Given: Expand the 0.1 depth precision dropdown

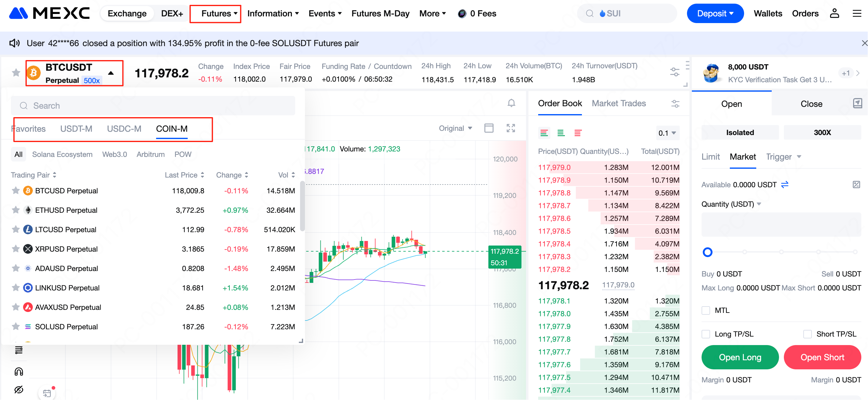Looking at the screenshot, I should (667, 133).
